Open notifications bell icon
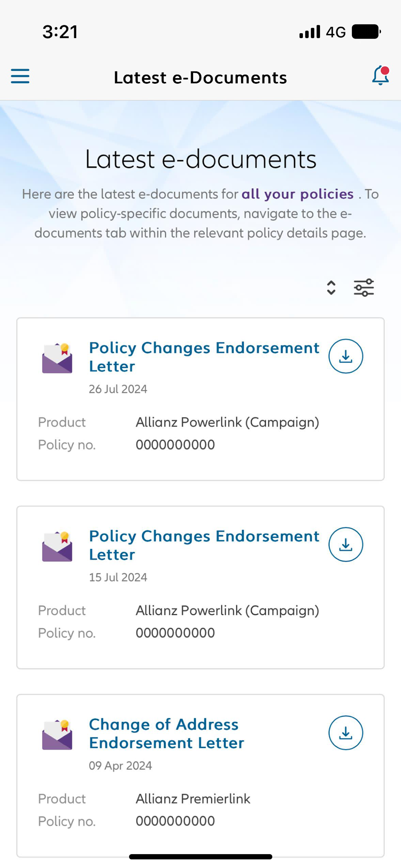The image size is (401, 868). pyautogui.click(x=381, y=76)
